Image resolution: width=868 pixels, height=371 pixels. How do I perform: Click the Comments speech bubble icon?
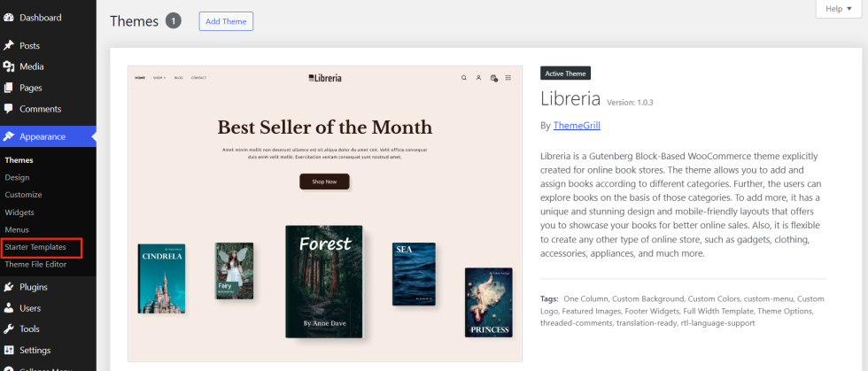9,109
